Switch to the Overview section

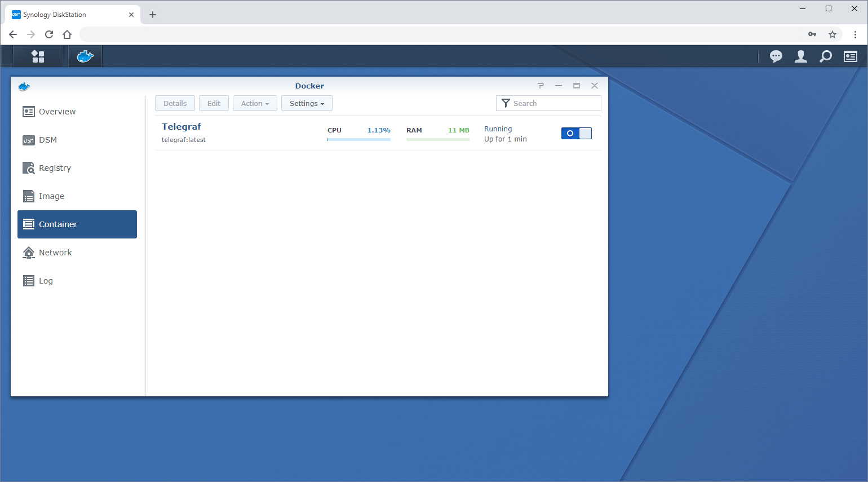[x=77, y=112]
